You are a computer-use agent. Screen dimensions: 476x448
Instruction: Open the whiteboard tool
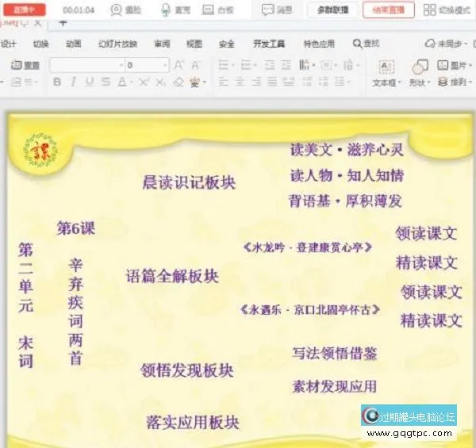208,10
